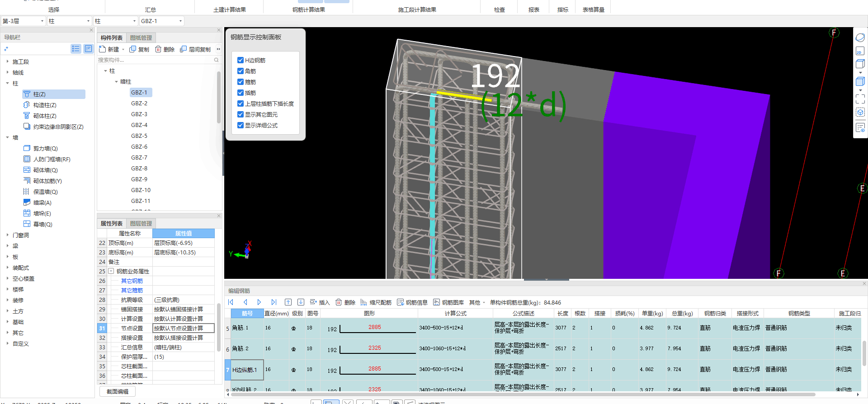Collapse 墙 group in navigation tree
The width and height of the screenshot is (868, 404).
tap(7, 137)
